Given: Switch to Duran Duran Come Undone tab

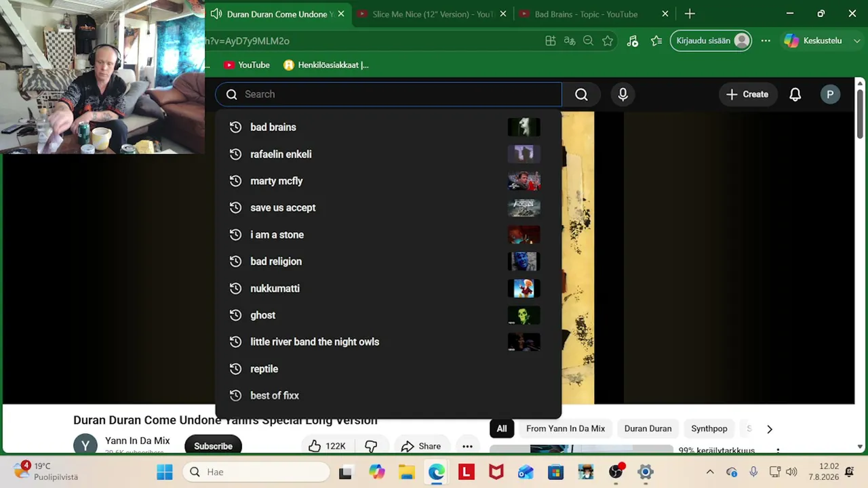Looking at the screenshot, I should tap(278, 14).
